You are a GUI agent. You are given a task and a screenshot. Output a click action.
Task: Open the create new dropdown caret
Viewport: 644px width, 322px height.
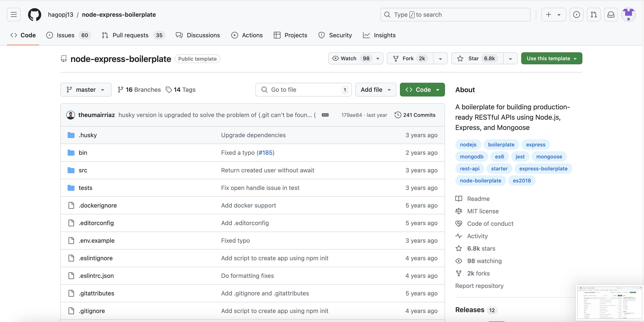(x=559, y=15)
